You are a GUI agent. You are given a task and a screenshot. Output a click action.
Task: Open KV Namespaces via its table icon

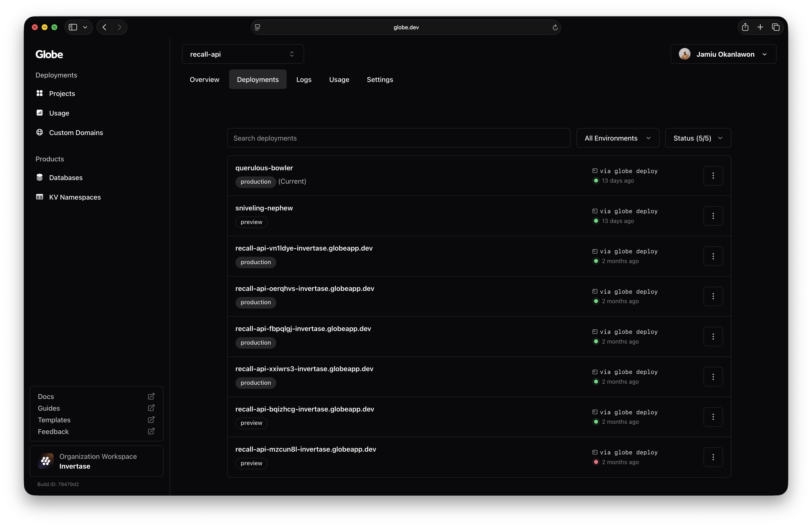39,197
